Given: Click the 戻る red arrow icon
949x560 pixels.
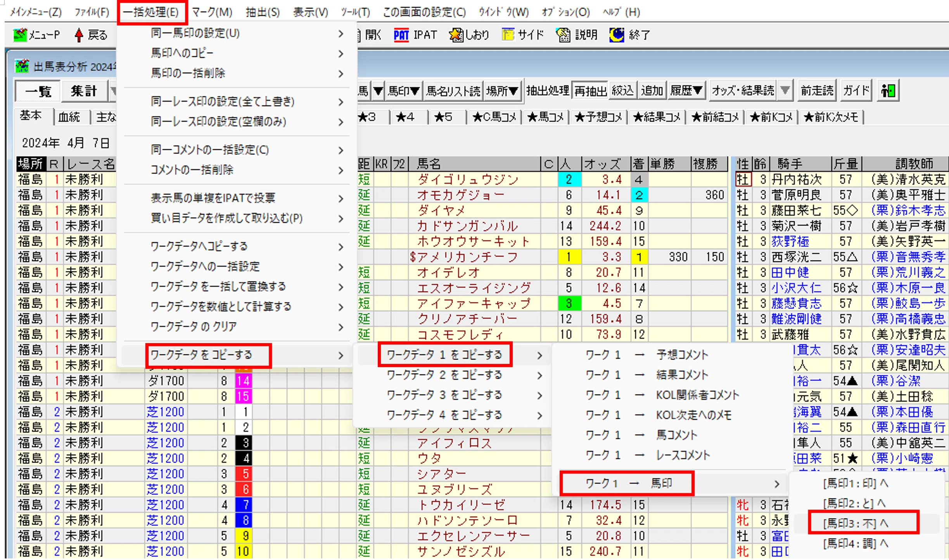Looking at the screenshot, I should click(79, 35).
